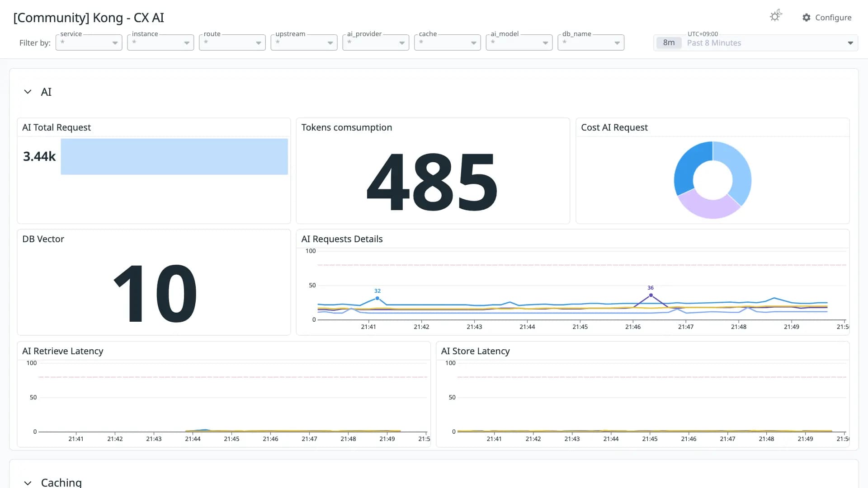Click the light blue segment of Cost donut
868x488 pixels.
737,169
